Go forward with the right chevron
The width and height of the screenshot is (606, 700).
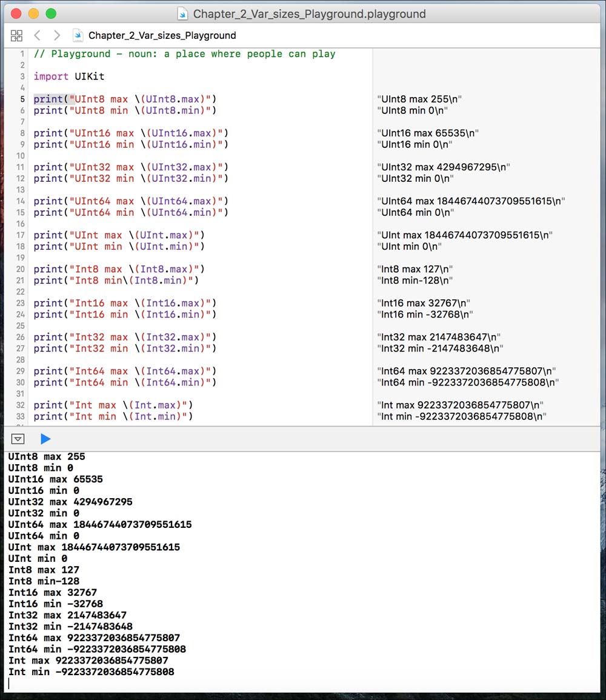point(56,36)
